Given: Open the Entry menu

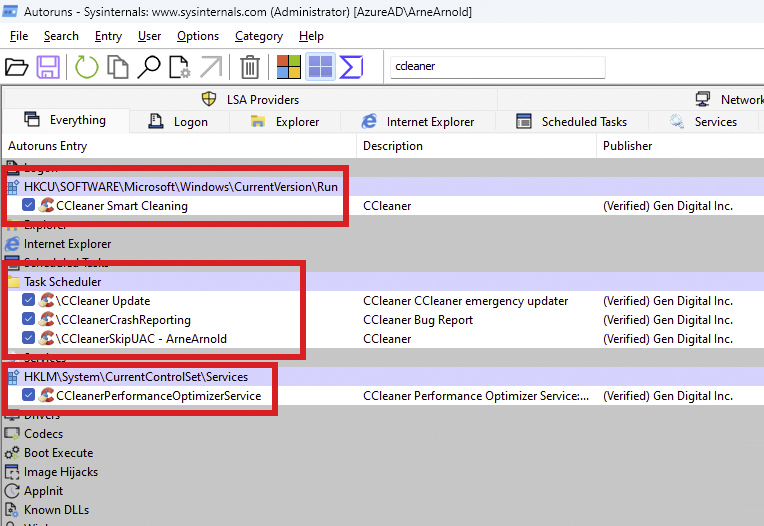Looking at the screenshot, I should [108, 36].
